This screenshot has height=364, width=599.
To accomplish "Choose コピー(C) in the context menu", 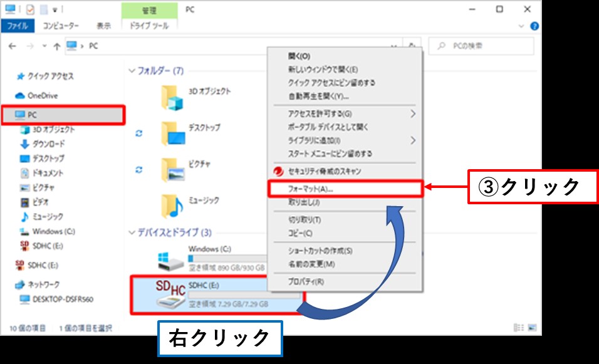I will click(x=300, y=233).
